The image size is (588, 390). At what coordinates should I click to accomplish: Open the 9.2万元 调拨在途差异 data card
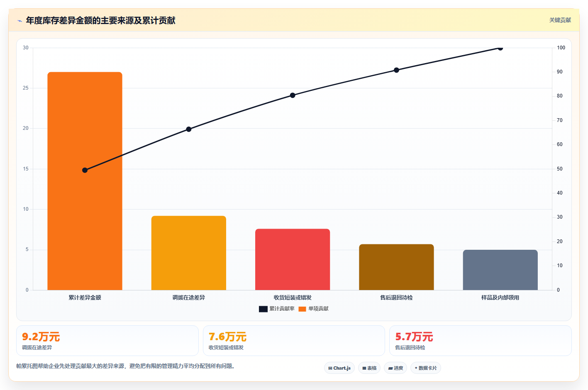[x=107, y=341]
